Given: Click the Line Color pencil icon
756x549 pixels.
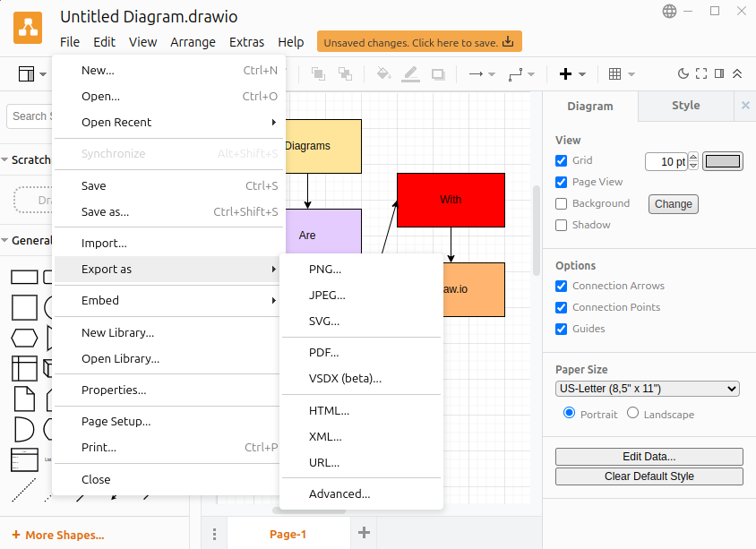Looking at the screenshot, I should coord(410,73).
